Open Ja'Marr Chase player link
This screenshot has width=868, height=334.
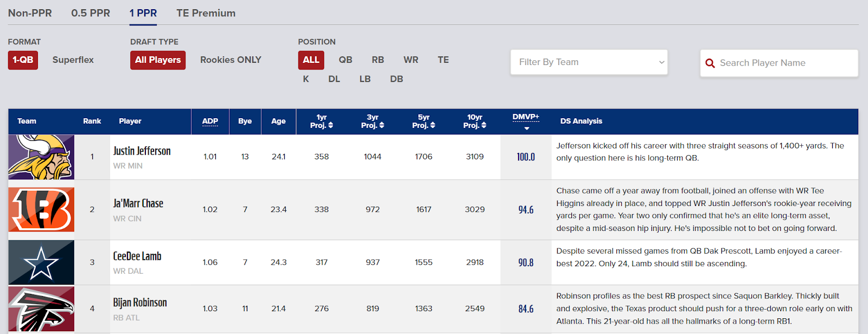tap(138, 204)
